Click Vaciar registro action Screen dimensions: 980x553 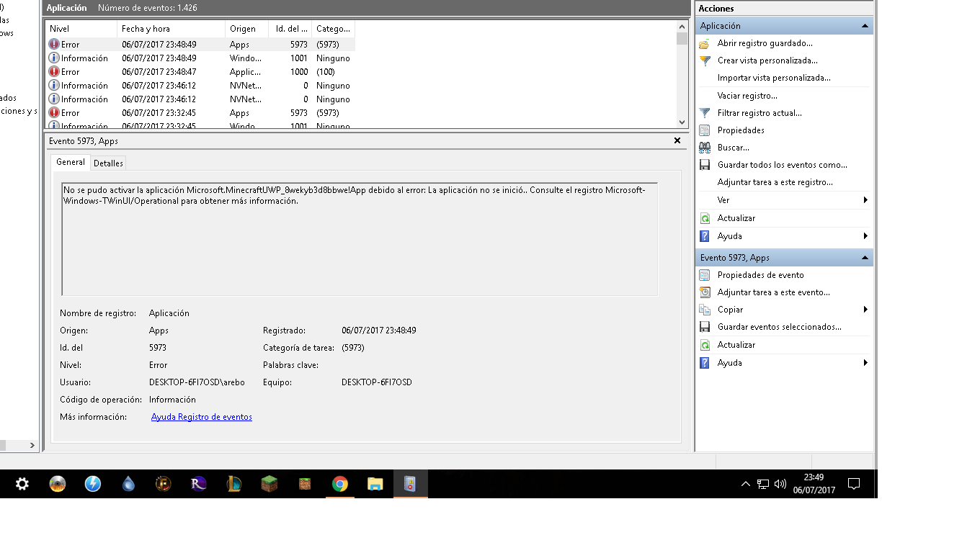pyautogui.click(x=747, y=96)
